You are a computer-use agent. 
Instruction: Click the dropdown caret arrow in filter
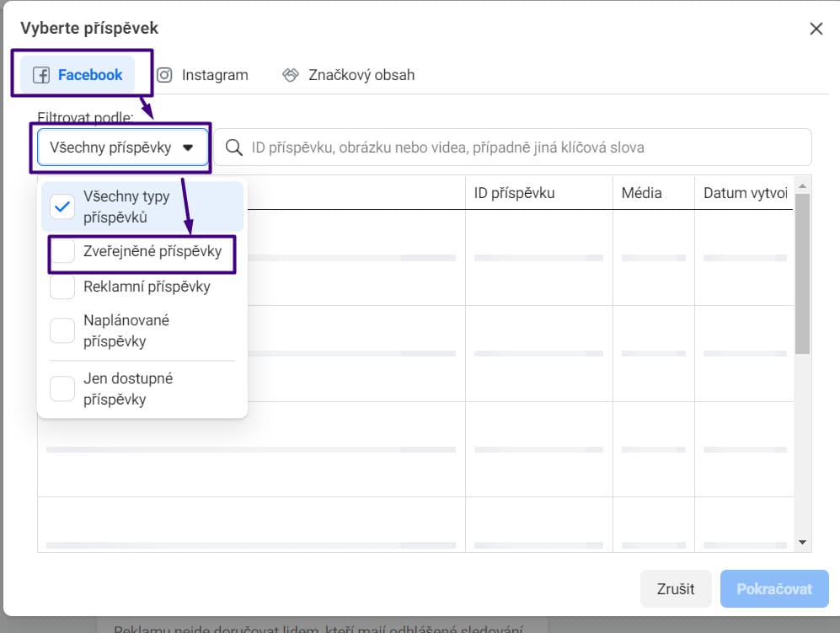188,148
